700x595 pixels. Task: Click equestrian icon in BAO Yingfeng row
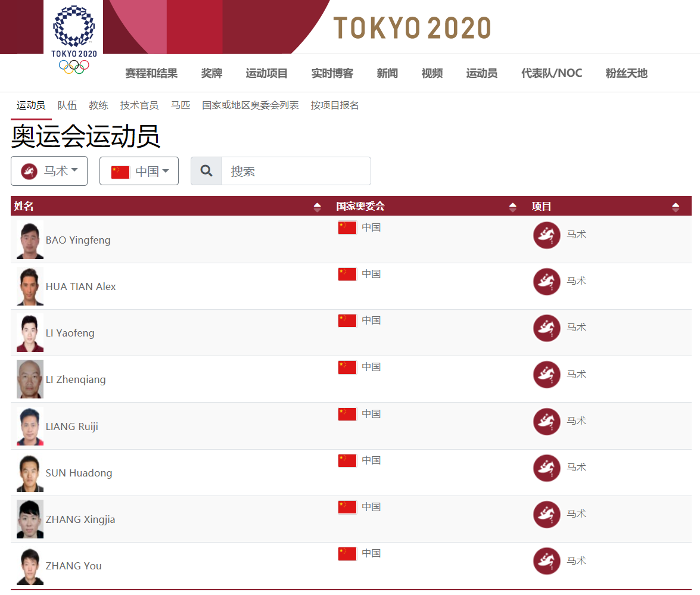(x=546, y=235)
